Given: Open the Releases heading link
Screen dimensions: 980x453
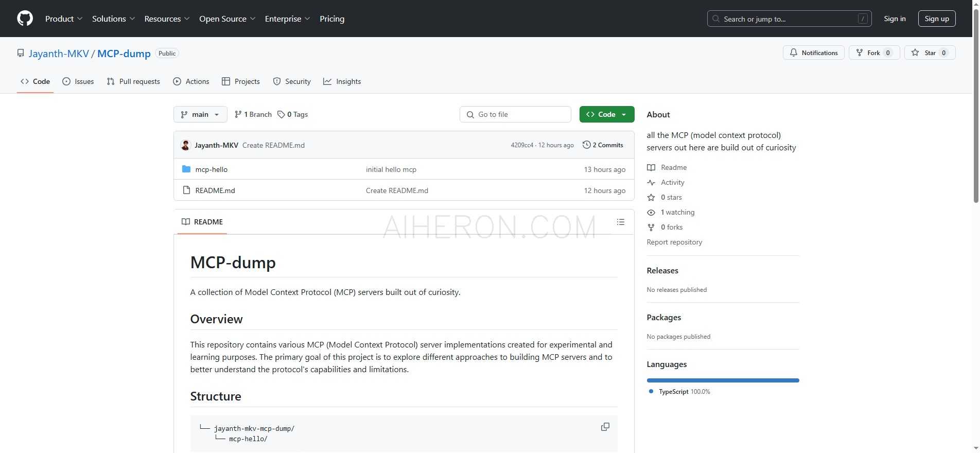Looking at the screenshot, I should coord(662,270).
